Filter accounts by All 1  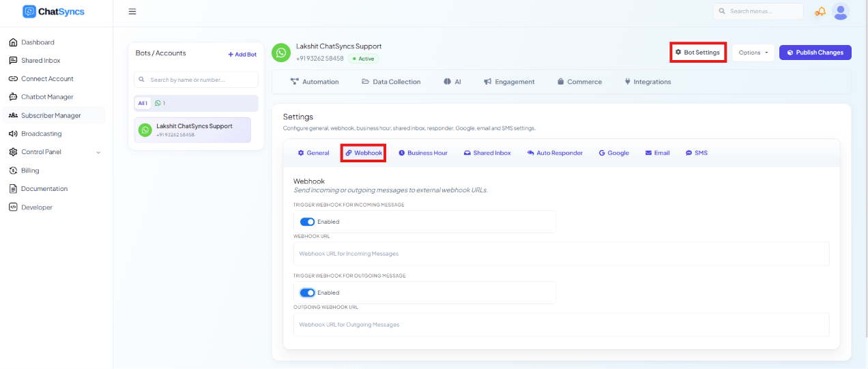[x=143, y=103]
